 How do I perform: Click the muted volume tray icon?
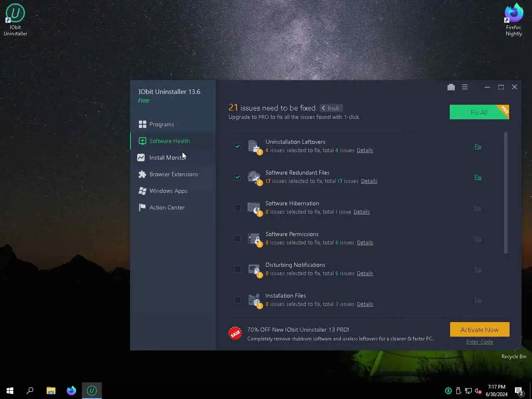[x=478, y=391]
